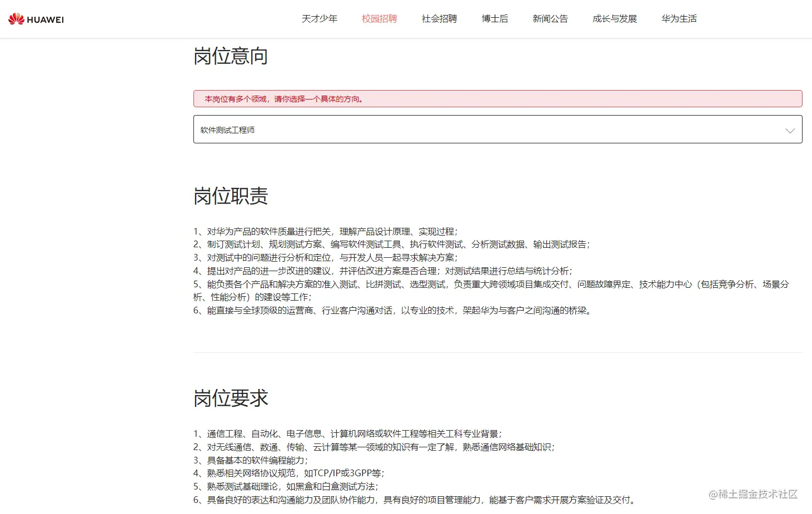Open the 博士后 navigation item
Viewport: 812px width, 514px height.
[x=495, y=19]
